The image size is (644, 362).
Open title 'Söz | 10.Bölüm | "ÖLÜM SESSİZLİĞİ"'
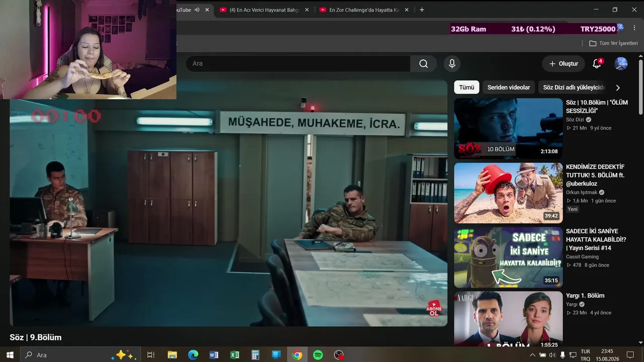pyautogui.click(x=597, y=107)
